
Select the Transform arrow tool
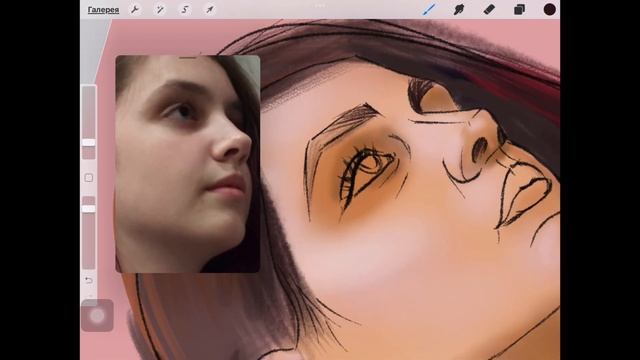tap(210, 9)
